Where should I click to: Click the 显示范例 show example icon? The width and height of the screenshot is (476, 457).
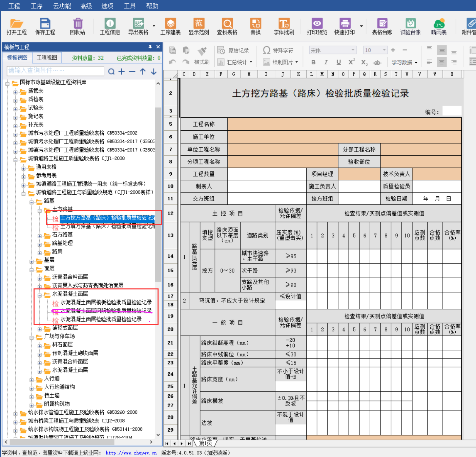click(199, 26)
